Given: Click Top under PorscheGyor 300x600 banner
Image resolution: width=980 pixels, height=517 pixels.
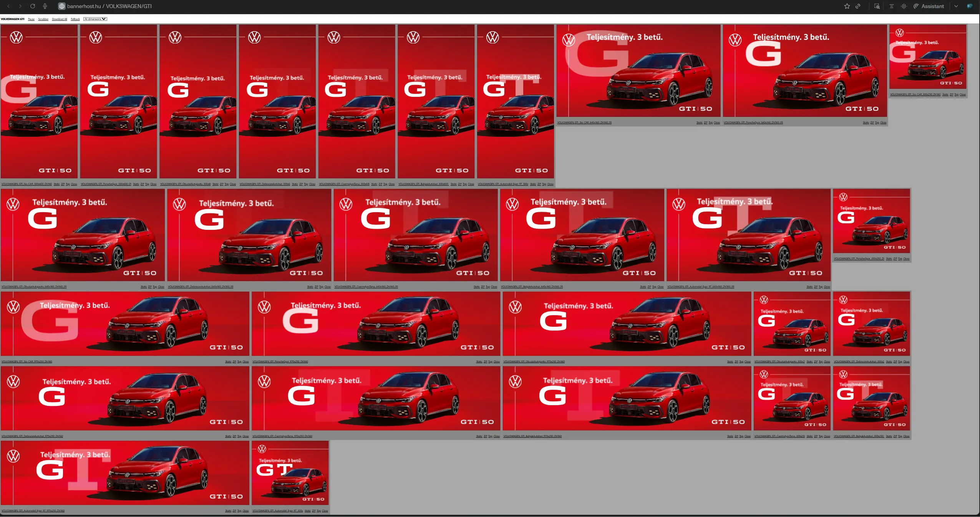Looking at the screenshot, I should [x=147, y=184].
